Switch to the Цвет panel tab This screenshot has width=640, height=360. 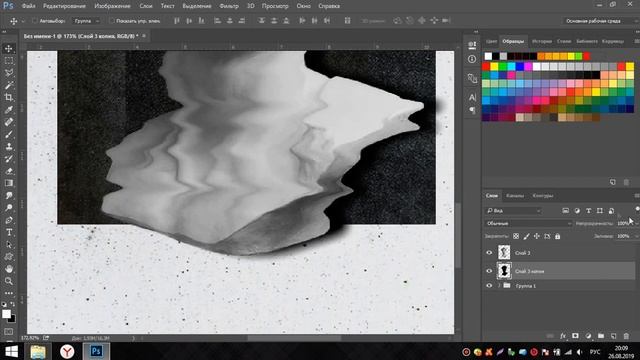[491, 41]
